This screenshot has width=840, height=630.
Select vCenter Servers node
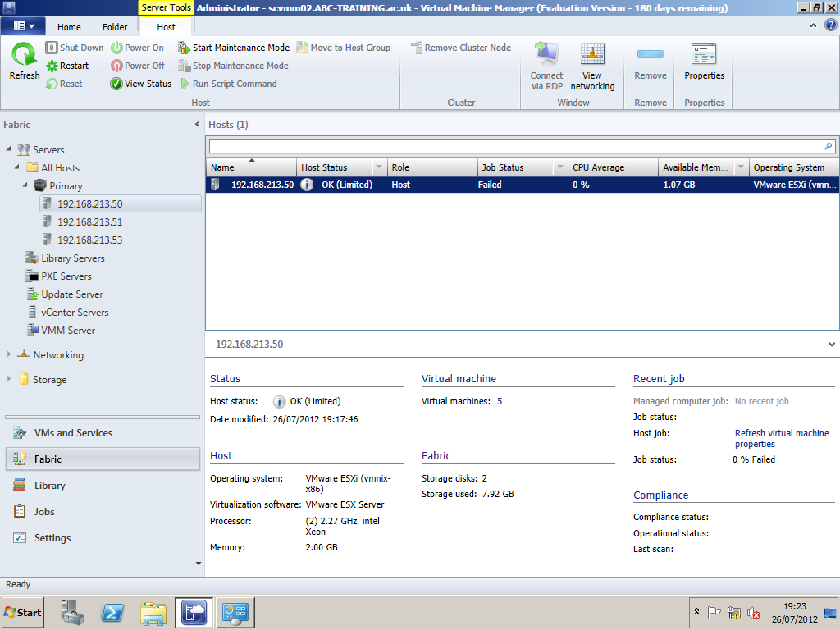pyautogui.click(x=67, y=313)
